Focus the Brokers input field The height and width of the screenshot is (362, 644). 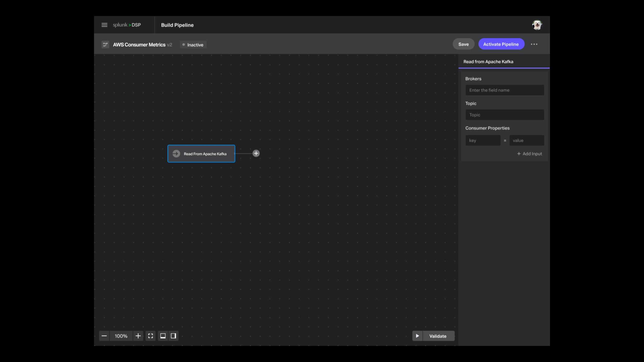tap(505, 90)
